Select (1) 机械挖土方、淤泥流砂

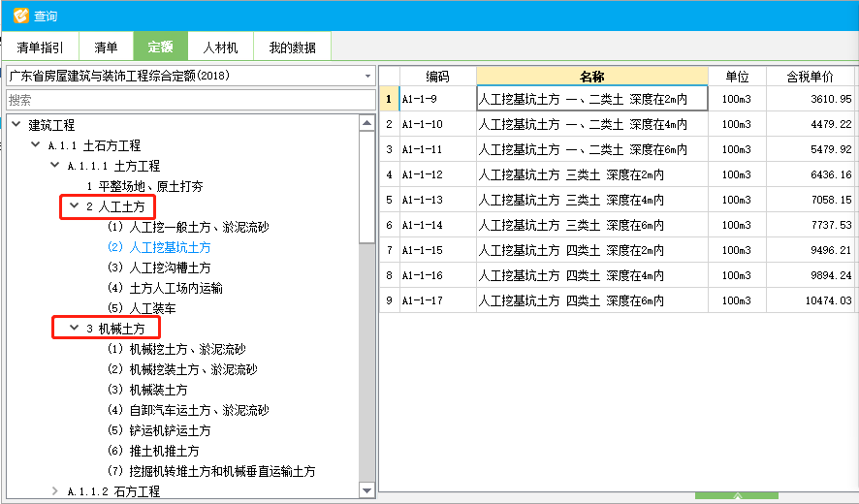[177, 348]
